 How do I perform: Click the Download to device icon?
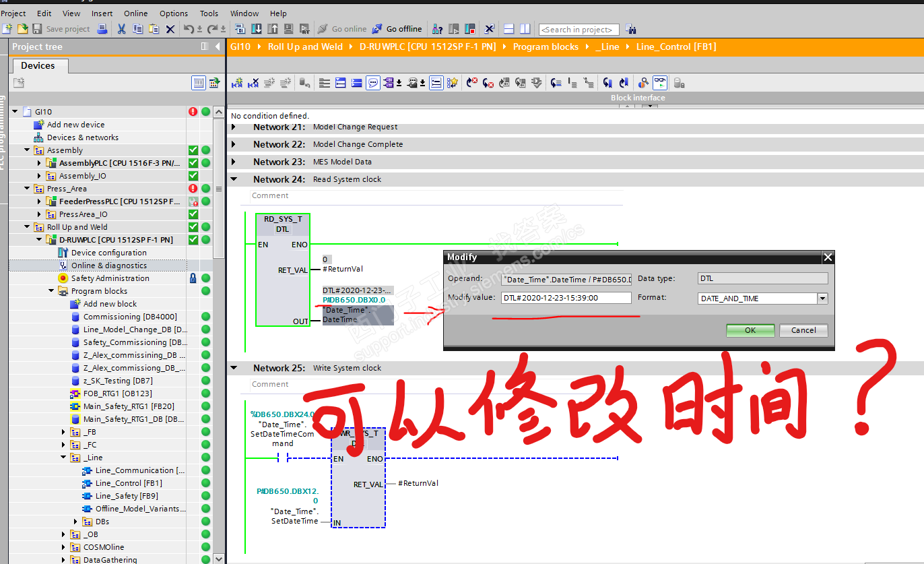[257, 29]
